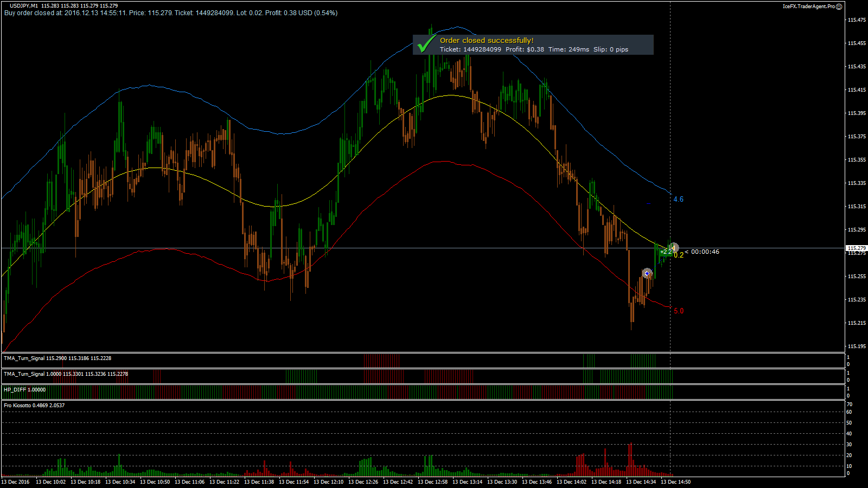Click the 13 Dec 2016 date label on the time axis

click(16, 481)
